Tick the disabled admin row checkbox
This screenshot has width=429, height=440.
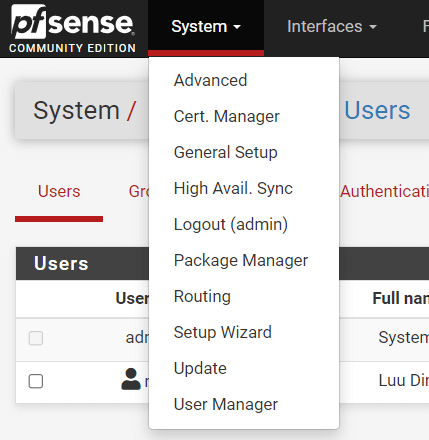point(36,338)
